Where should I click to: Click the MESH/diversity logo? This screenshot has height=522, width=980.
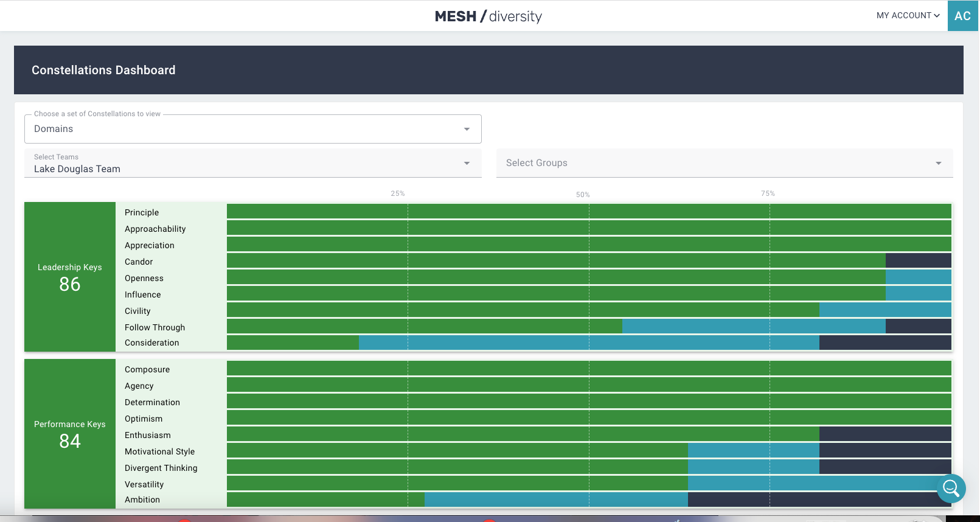pyautogui.click(x=488, y=16)
